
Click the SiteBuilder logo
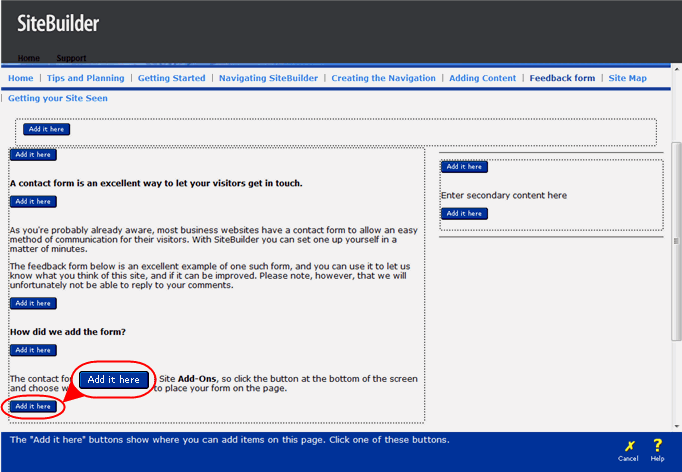pos(58,23)
